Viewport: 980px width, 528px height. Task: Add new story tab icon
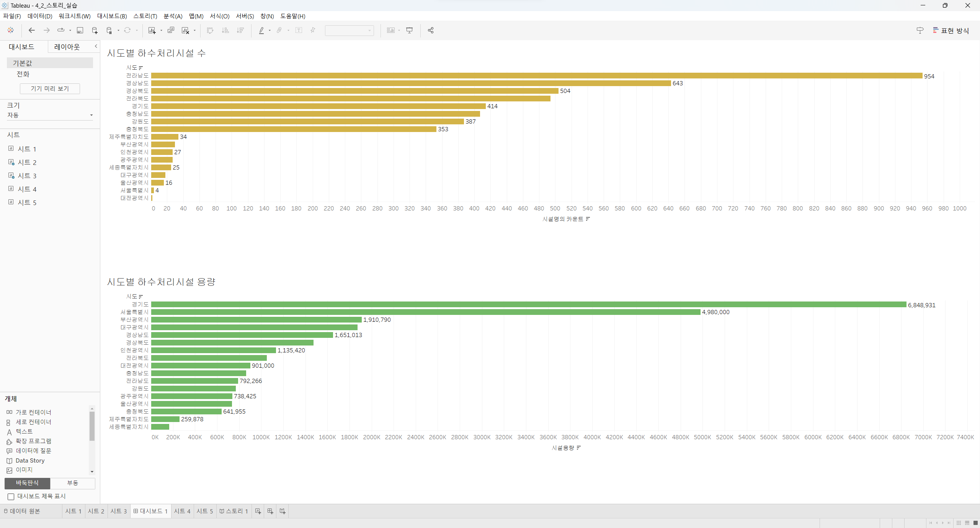click(283, 511)
